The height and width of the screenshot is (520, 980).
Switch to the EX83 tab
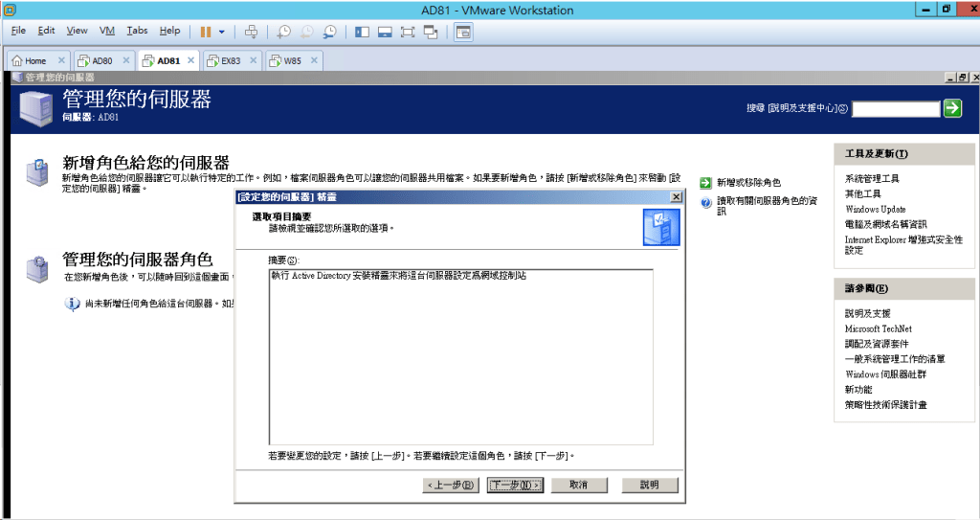(230, 60)
